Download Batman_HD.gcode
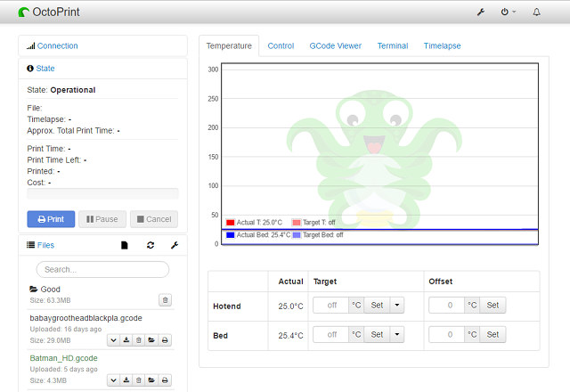This screenshot has height=392, width=570. pos(126,380)
